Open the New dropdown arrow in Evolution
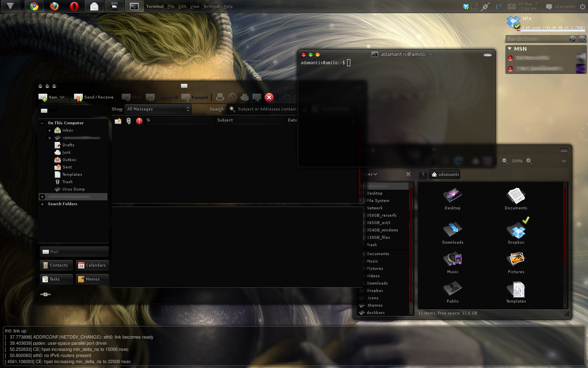 (x=62, y=97)
